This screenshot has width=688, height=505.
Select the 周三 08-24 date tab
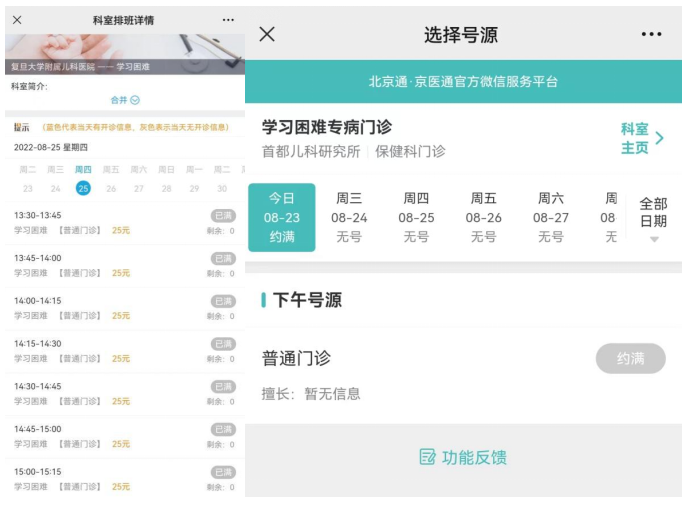349,217
